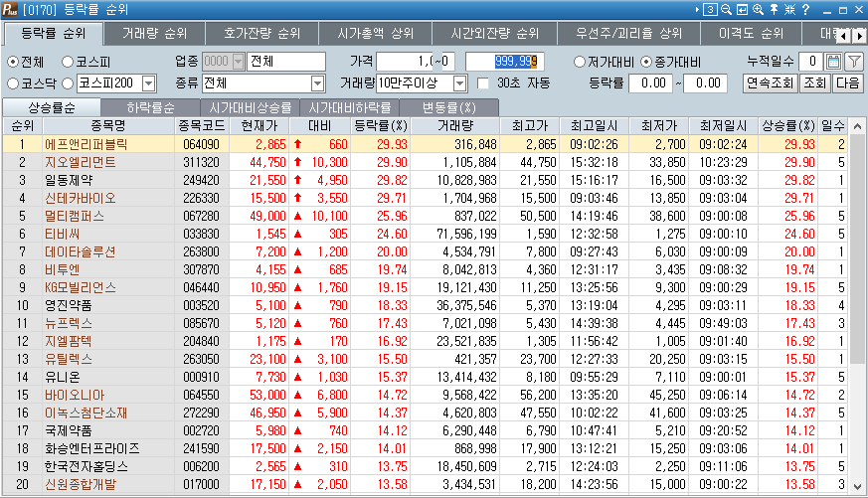Switch to the 호가잔량 순위 tab
This screenshot has width=868, height=498.
tap(261, 34)
